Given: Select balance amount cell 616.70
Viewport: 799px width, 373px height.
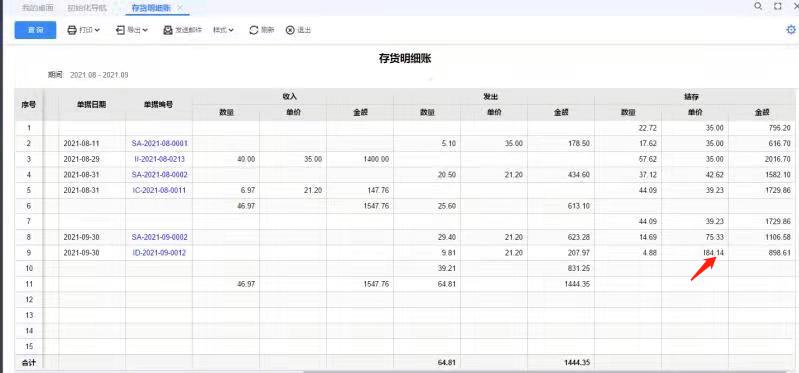Looking at the screenshot, I should [x=762, y=144].
